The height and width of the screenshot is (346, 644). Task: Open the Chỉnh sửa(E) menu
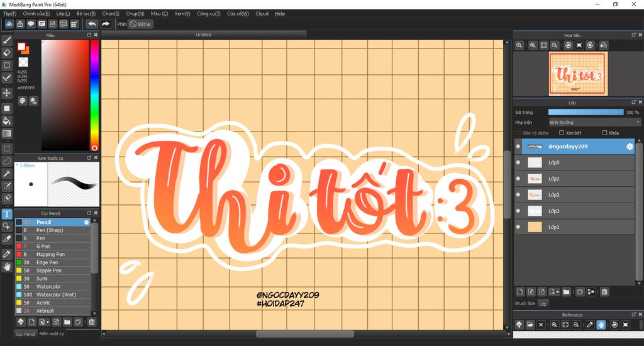coord(36,14)
